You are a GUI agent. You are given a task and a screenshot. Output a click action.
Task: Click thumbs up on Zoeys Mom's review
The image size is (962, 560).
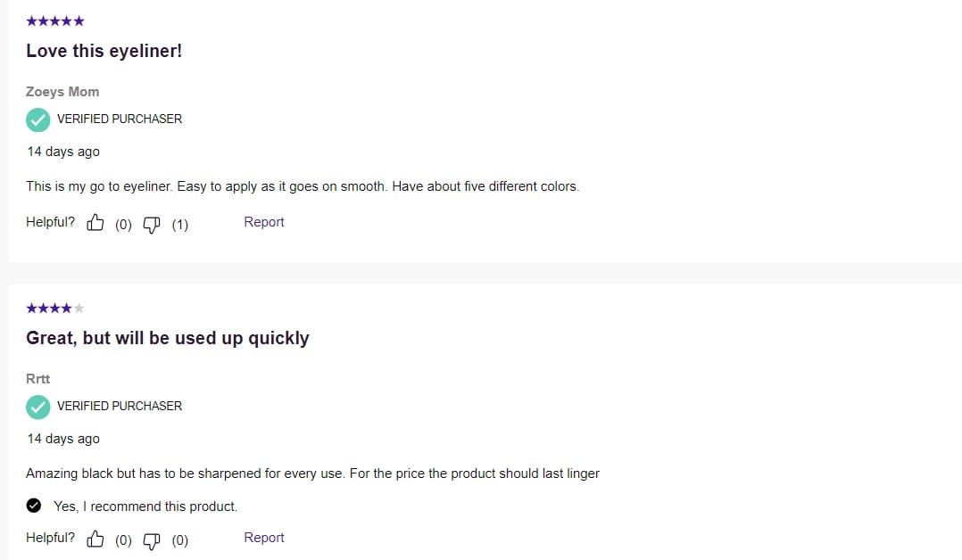[x=95, y=223]
